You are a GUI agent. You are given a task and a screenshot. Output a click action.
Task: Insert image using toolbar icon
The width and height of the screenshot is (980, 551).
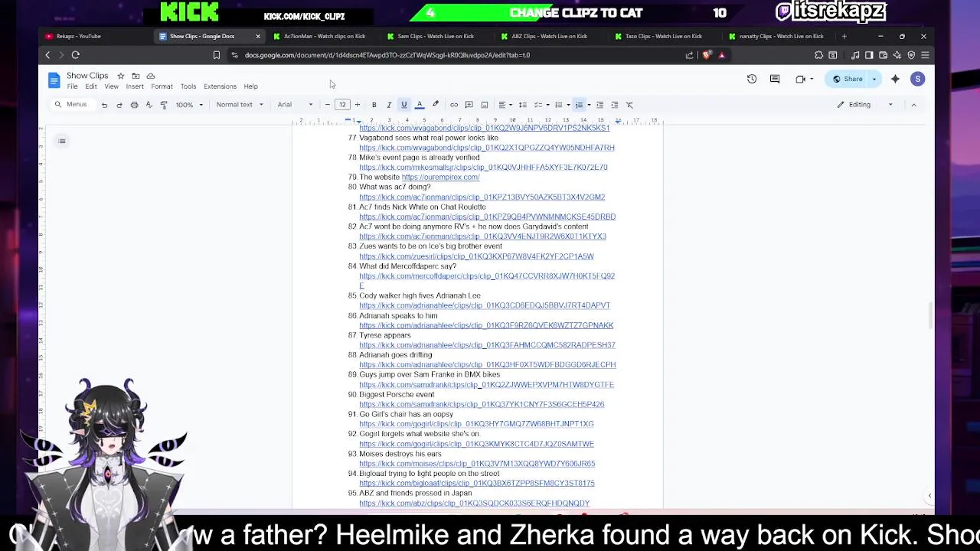485,105
